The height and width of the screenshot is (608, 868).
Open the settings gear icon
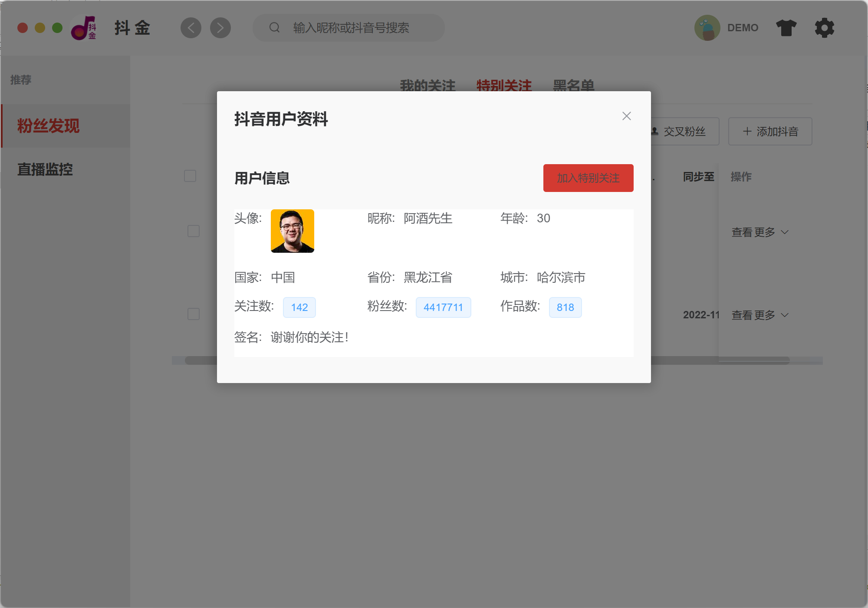(x=824, y=28)
